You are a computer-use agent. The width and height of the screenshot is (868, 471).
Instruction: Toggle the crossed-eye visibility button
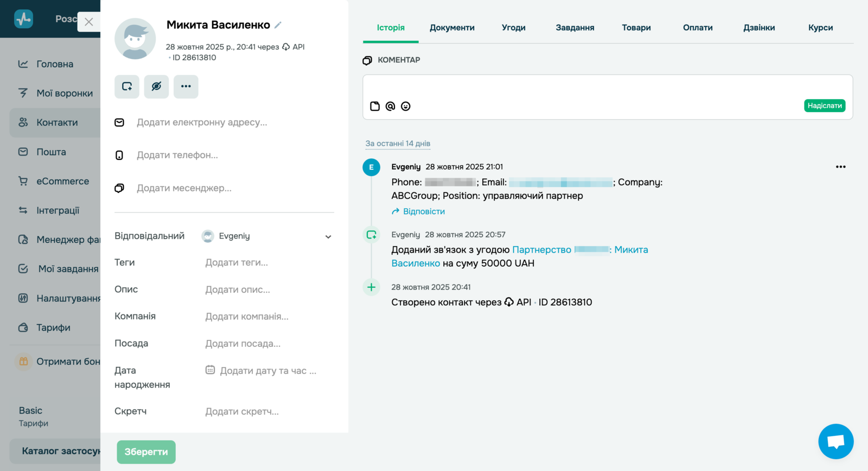(156, 86)
